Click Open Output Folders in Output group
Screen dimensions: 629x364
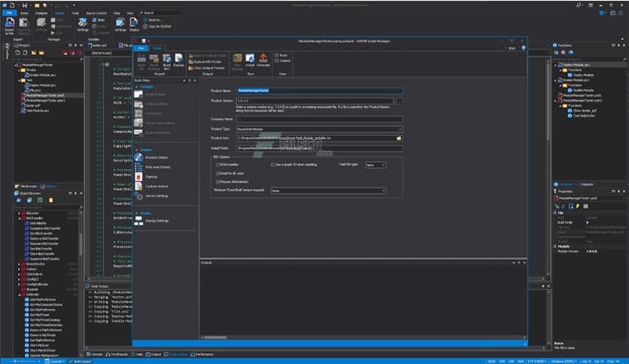pos(207,68)
